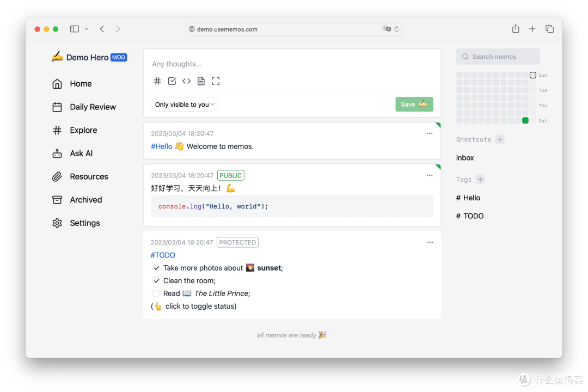This screenshot has height=392, width=588.
Task: Click into the 'Any thoughts...' editor
Action: 292,64
